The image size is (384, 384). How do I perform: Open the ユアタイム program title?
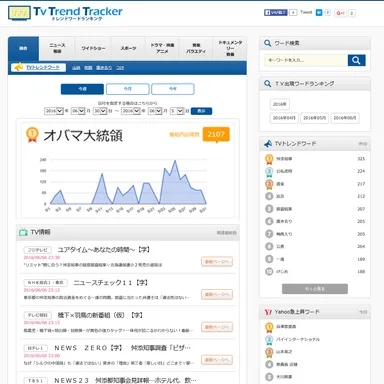(104, 250)
